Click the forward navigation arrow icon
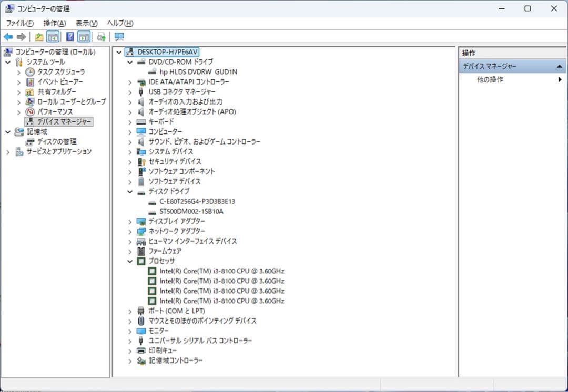This screenshot has width=568, height=392. click(21, 36)
